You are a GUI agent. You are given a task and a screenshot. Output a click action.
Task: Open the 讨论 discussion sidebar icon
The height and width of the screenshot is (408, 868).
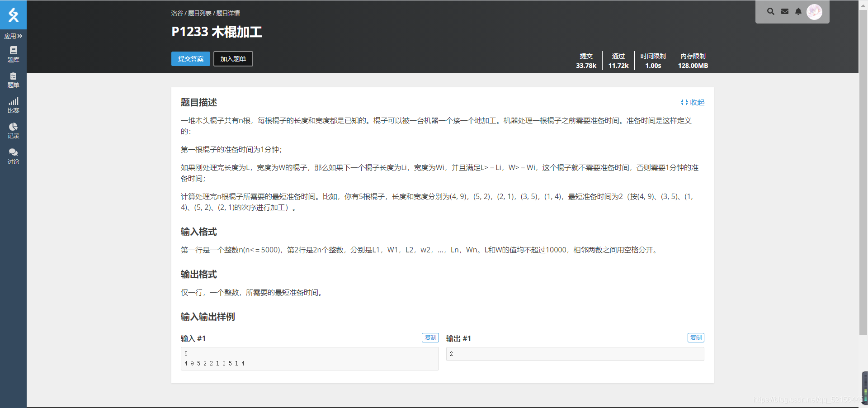pyautogui.click(x=13, y=156)
